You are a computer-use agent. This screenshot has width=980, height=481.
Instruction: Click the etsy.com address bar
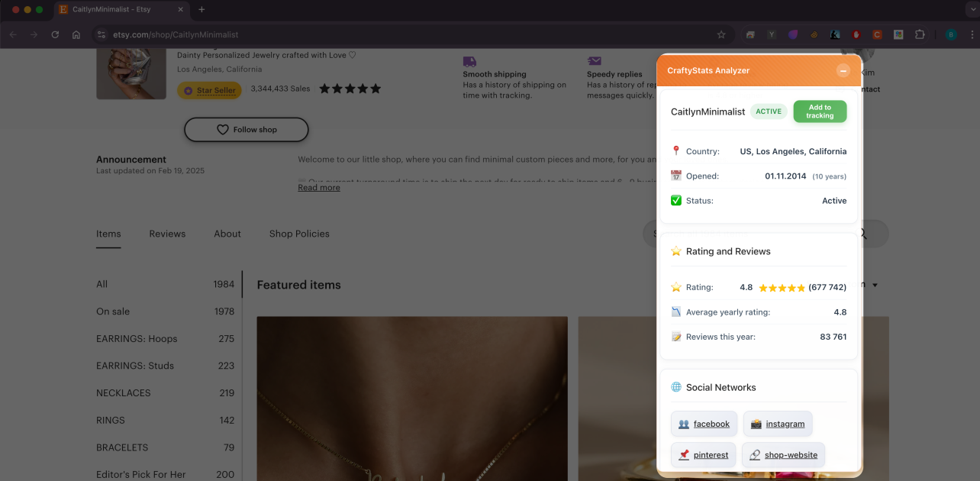pos(412,34)
